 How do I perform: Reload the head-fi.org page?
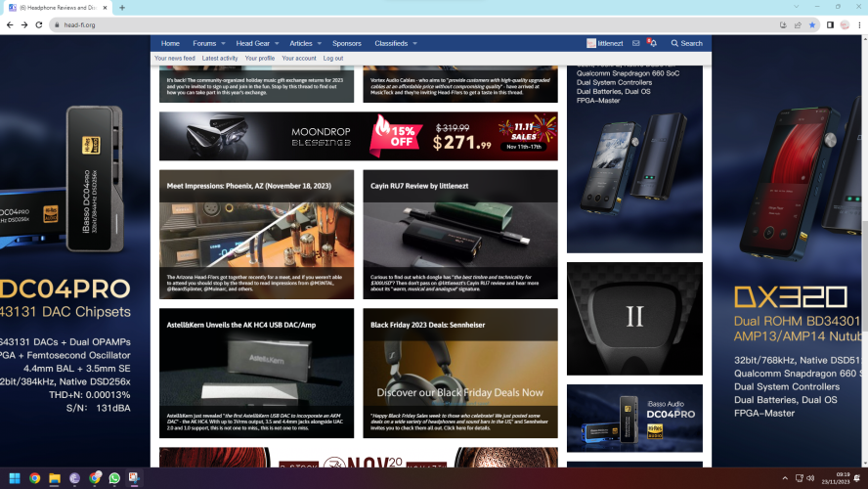(x=39, y=24)
